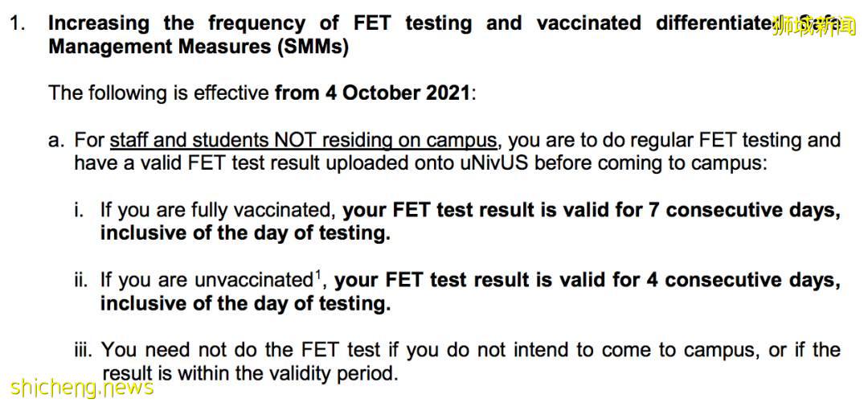Click the underlined "staff and students NOT residing on campus" text
This screenshot has height=403, width=868.
coord(303,140)
